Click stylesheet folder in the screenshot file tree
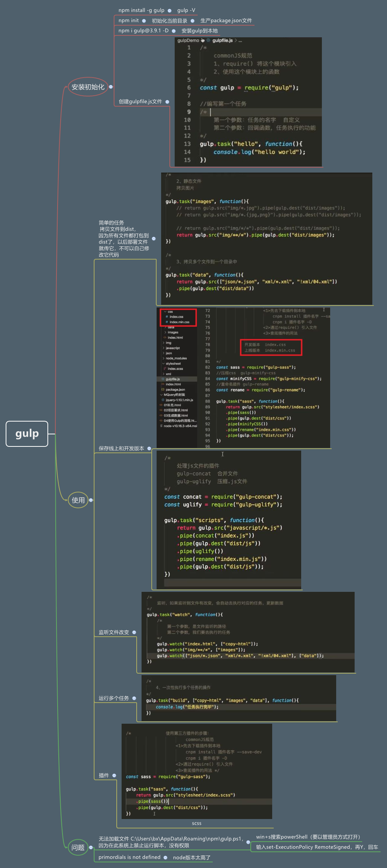The width and height of the screenshot is (387, 868). (x=173, y=364)
